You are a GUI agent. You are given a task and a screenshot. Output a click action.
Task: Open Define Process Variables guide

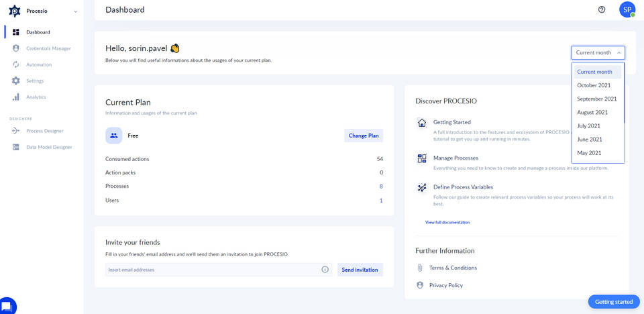[x=464, y=187]
